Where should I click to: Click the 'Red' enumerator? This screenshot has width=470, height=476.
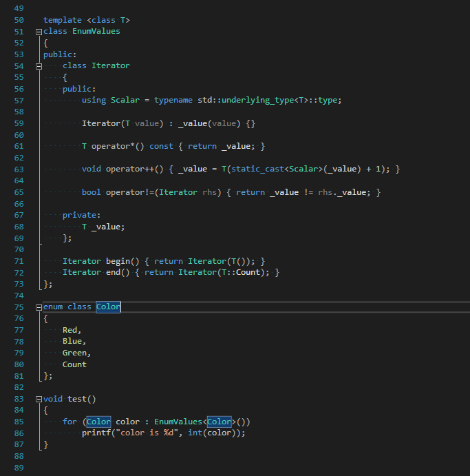[x=70, y=330]
